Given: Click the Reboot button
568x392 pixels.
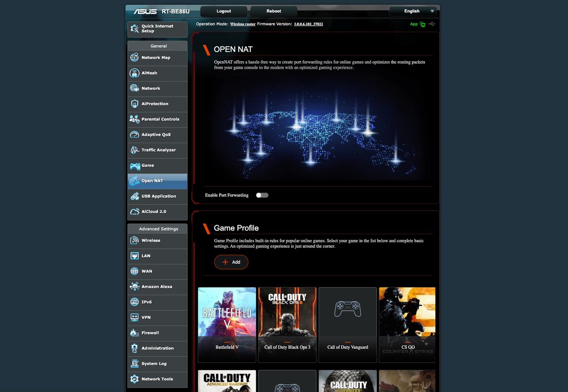Looking at the screenshot, I should coord(274,11).
